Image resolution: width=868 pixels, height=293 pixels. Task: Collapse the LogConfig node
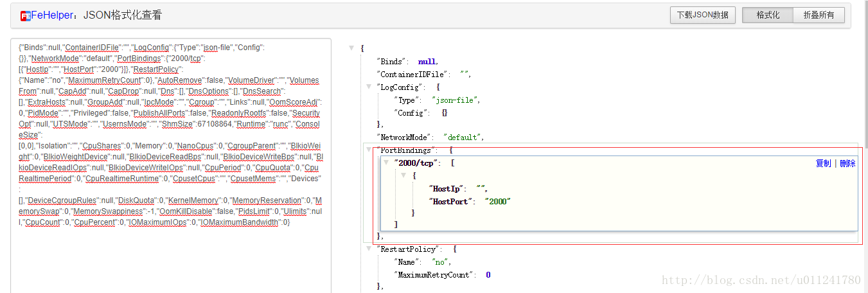pyautogui.click(x=368, y=87)
